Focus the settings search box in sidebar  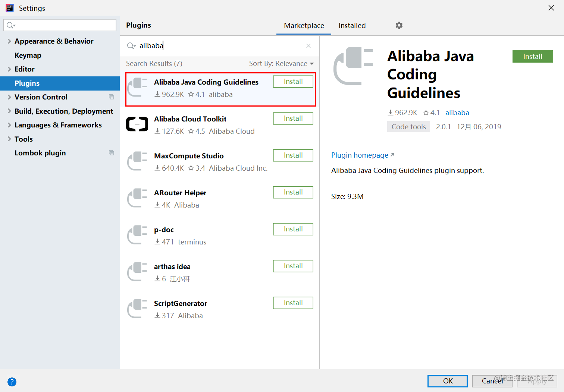(60, 25)
